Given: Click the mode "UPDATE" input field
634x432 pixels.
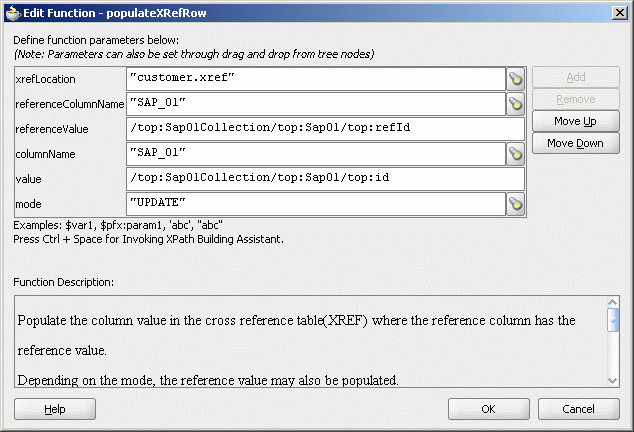Looking at the screenshot, I should [x=316, y=204].
